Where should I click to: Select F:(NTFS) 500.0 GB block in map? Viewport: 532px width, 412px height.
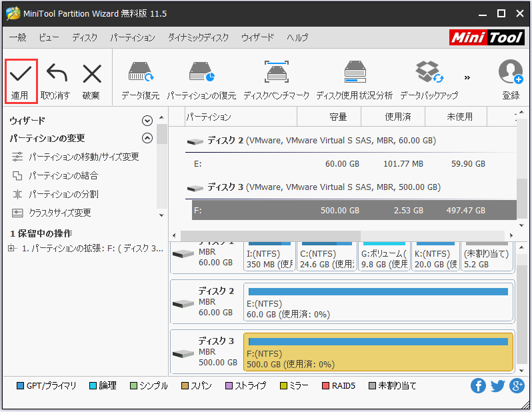(378, 352)
